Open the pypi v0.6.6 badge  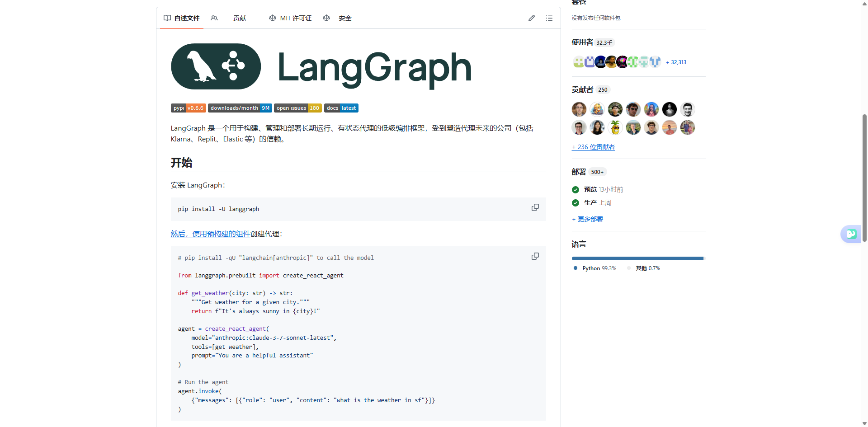[188, 108]
